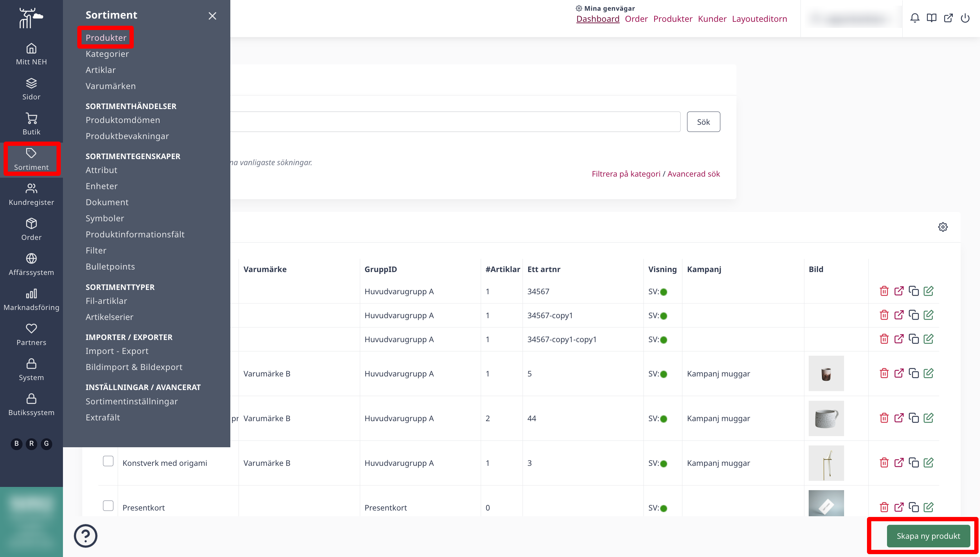Edit the Presentkort product
This screenshot has width=980, height=557.
click(x=928, y=508)
